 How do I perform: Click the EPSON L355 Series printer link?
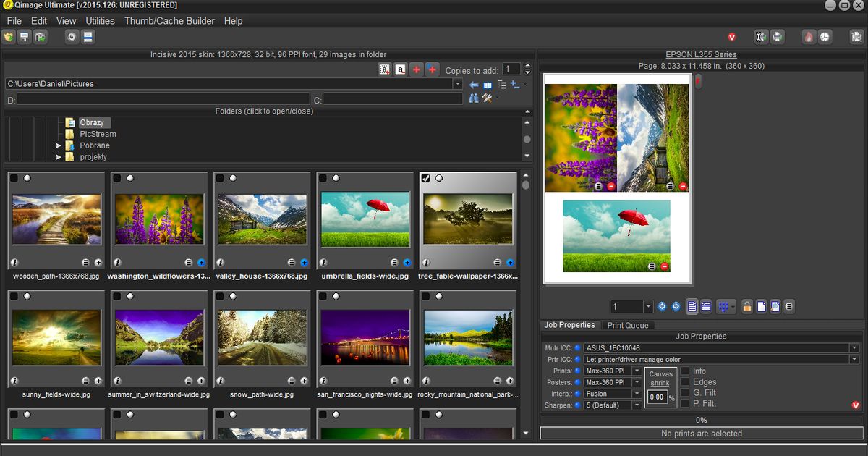pyautogui.click(x=700, y=54)
